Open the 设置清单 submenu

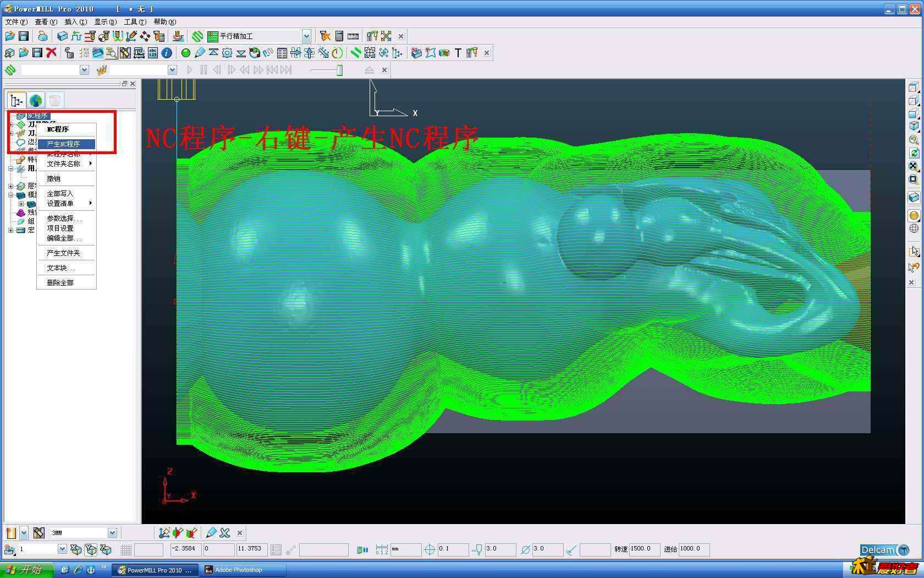pos(66,204)
